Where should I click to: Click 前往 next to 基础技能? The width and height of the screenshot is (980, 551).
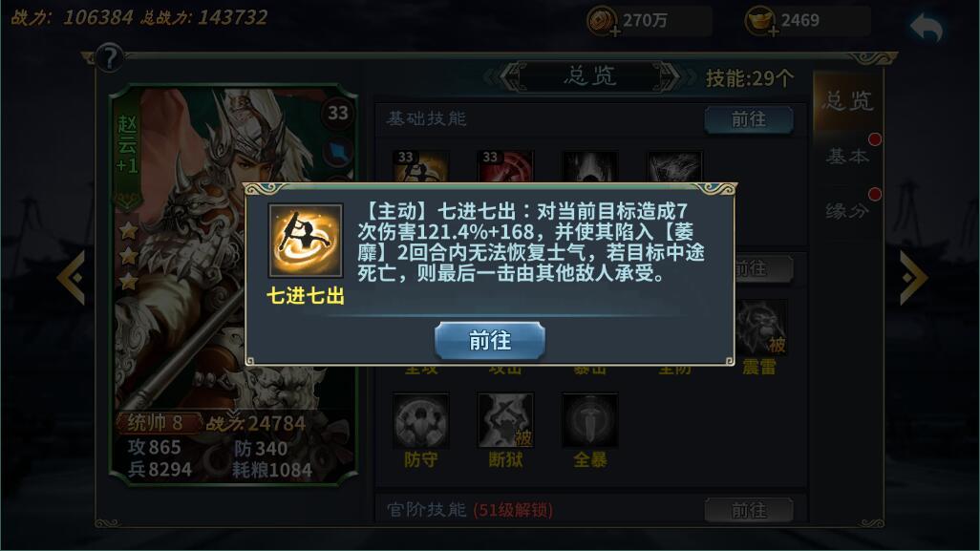tap(749, 119)
